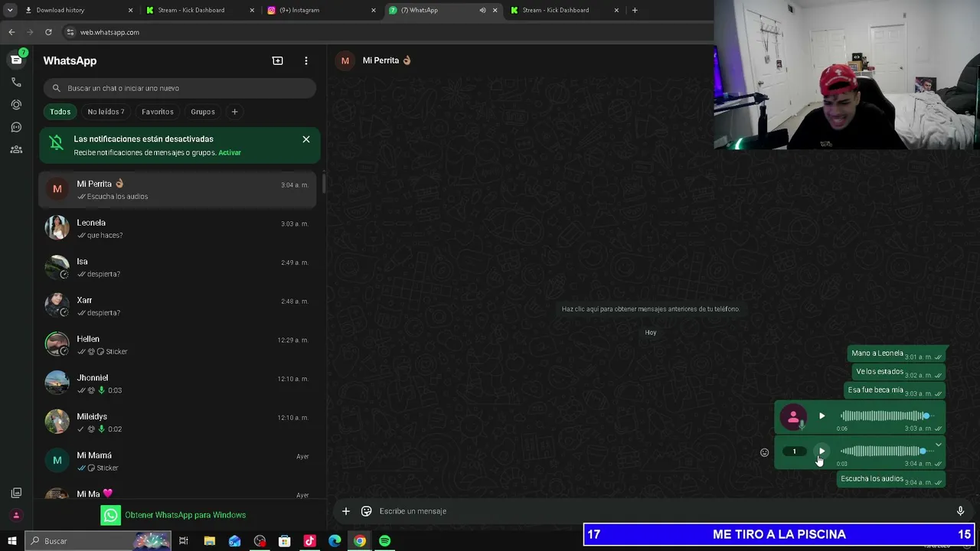The height and width of the screenshot is (551, 980).
Task: Dismiss the notifications disabled banner
Action: 305,139
